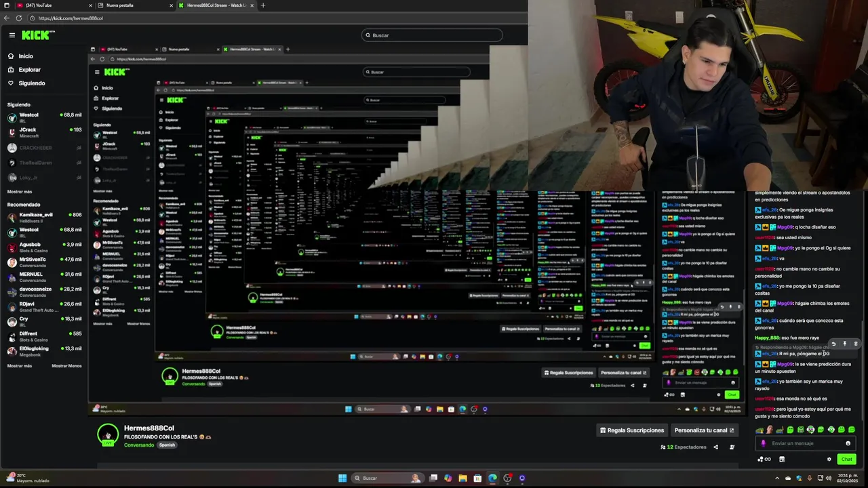
Task: Open File Explorer on the outermost taskbar
Action: pos(463,478)
